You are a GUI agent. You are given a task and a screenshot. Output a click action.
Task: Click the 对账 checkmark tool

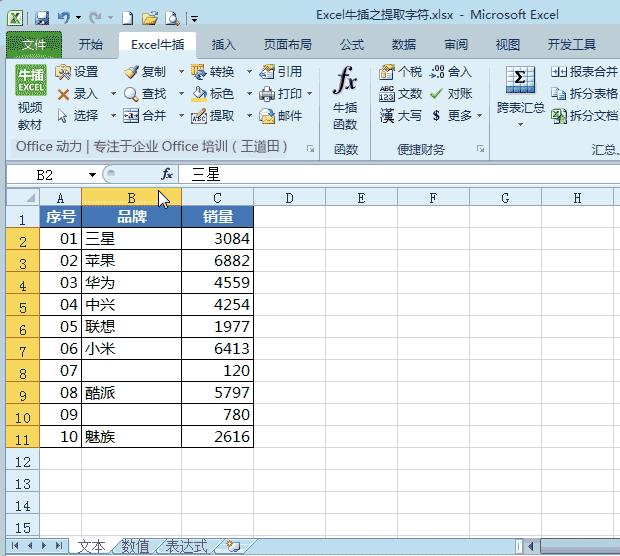pyautogui.click(x=451, y=94)
